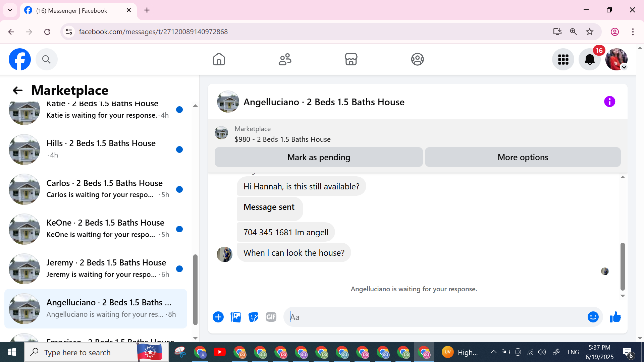Open Facebook search magnifier
Screen dimensions: 644x362
46,59
